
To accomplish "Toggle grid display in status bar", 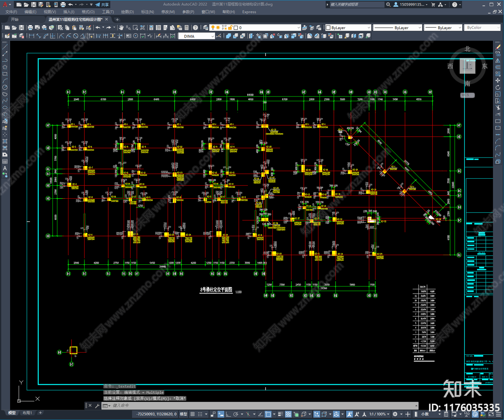I will point(193,414).
